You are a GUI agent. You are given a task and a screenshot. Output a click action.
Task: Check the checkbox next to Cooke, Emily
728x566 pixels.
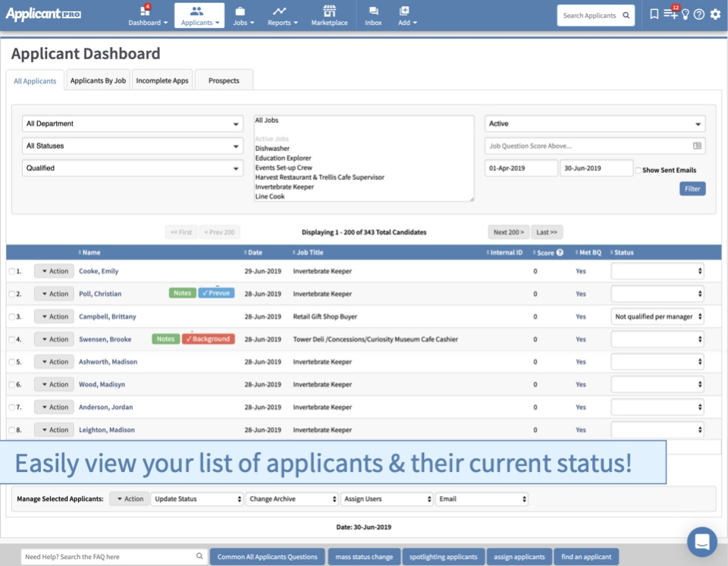click(11, 271)
